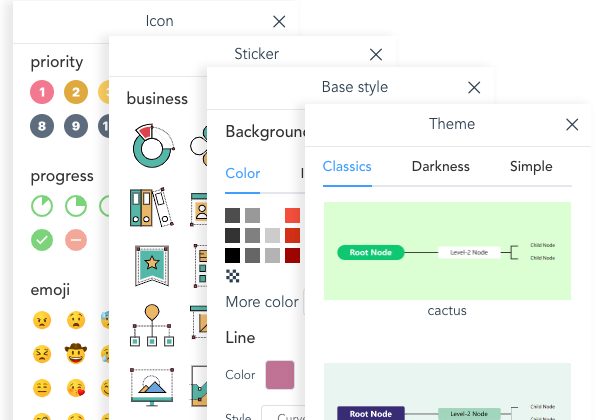Close the Theme panel

(572, 125)
